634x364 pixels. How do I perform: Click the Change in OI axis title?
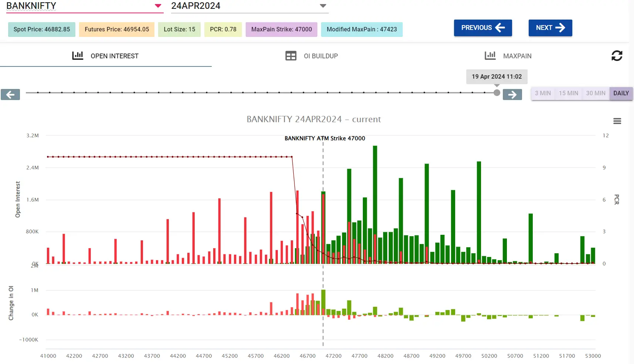[x=11, y=303]
